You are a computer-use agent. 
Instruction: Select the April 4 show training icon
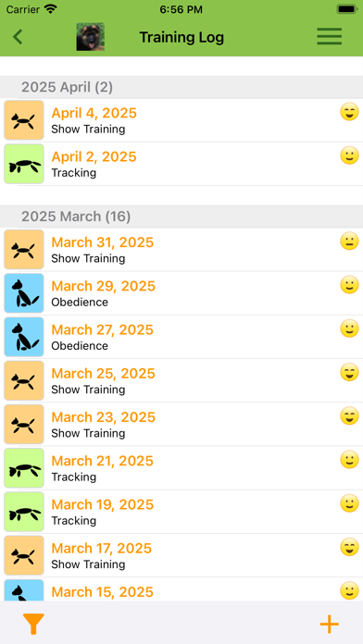point(24,120)
